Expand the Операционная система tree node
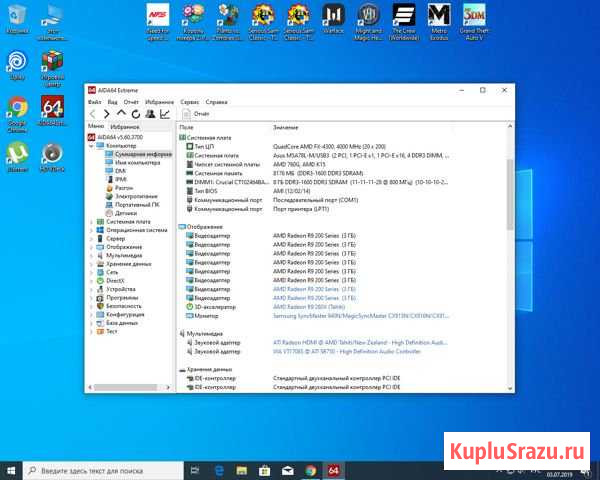The width and height of the screenshot is (600, 480). tap(91, 230)
